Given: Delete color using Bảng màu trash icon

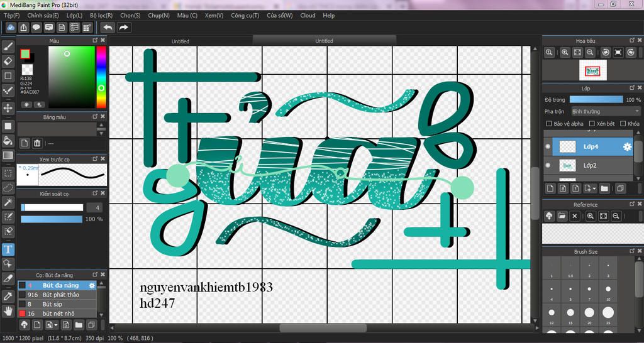Looking at the screenshot, I should (x=37, y=143).
